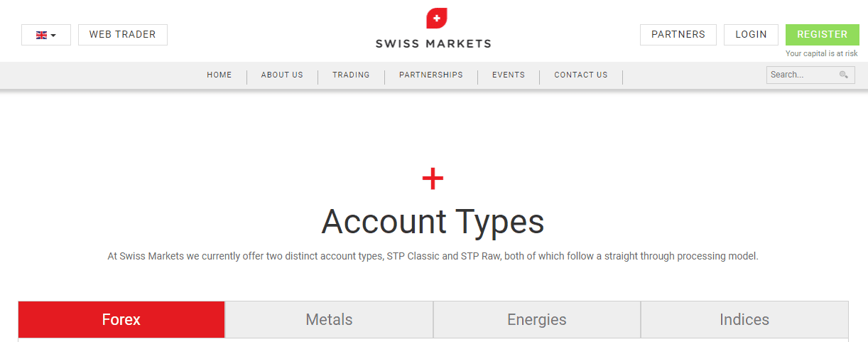Screen dimensions: 868x342
Task: Click the red plus icon above the heading
Action: [x=433, y=179]
